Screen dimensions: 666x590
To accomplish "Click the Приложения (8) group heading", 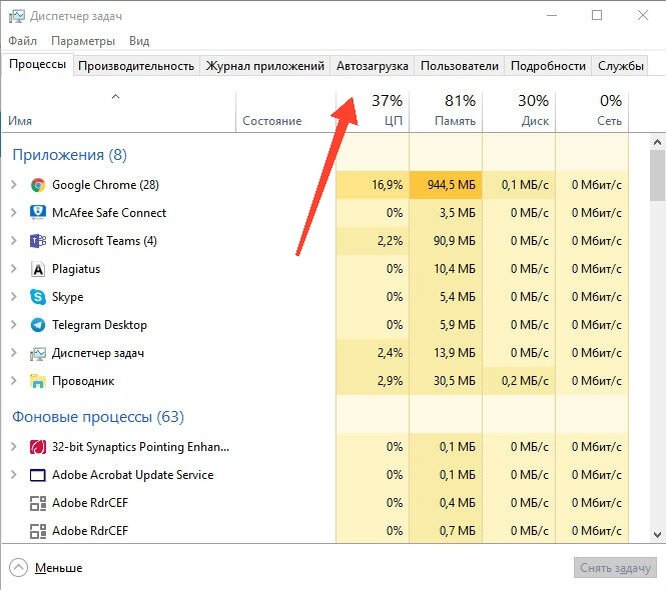I will 70,155.
